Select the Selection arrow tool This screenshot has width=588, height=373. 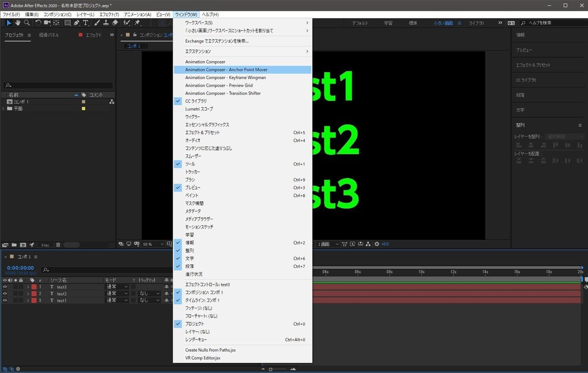9,22
